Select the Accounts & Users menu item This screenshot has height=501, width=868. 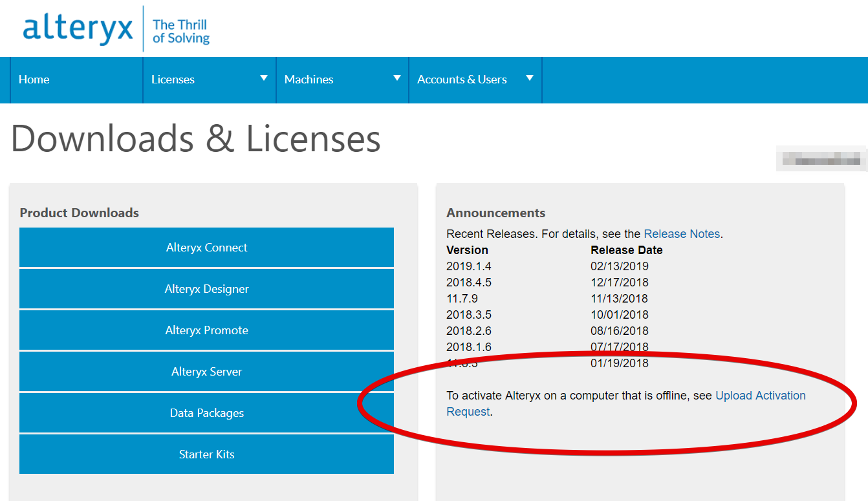[x=462, y=80]
